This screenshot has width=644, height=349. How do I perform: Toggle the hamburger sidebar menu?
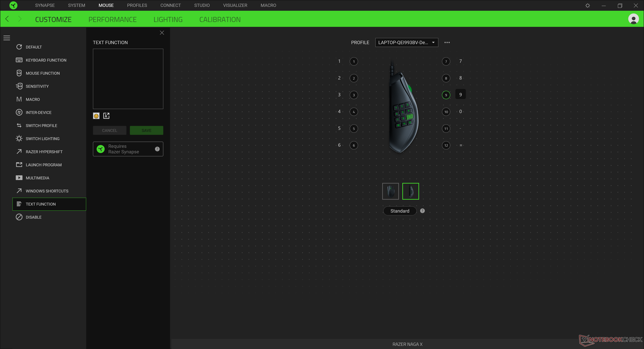pyautogui.click(x=7, y=38)
